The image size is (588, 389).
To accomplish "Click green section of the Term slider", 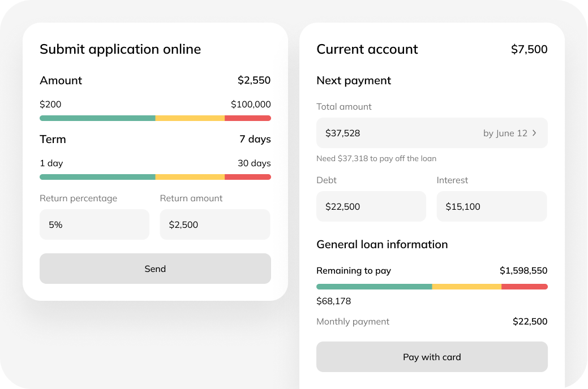I will (x=97, y=177).
